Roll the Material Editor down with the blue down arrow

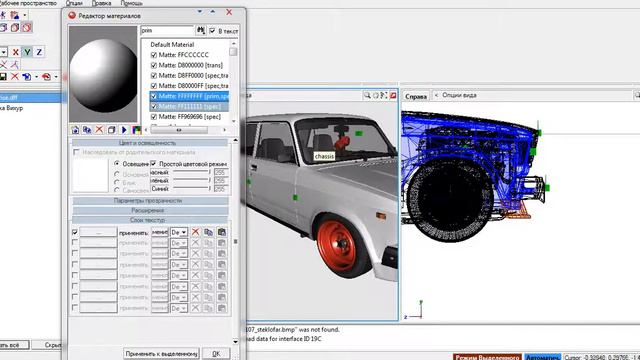point(200,11)
